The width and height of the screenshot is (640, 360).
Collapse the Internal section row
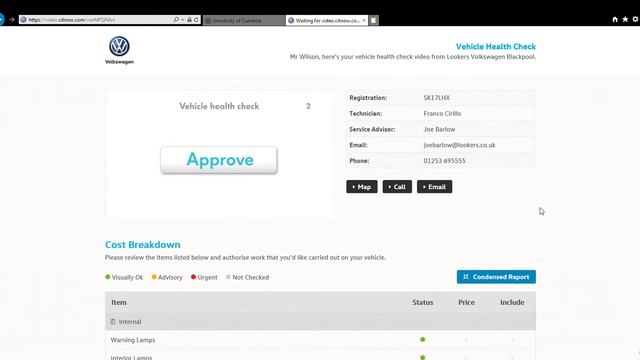click(320, 322)
